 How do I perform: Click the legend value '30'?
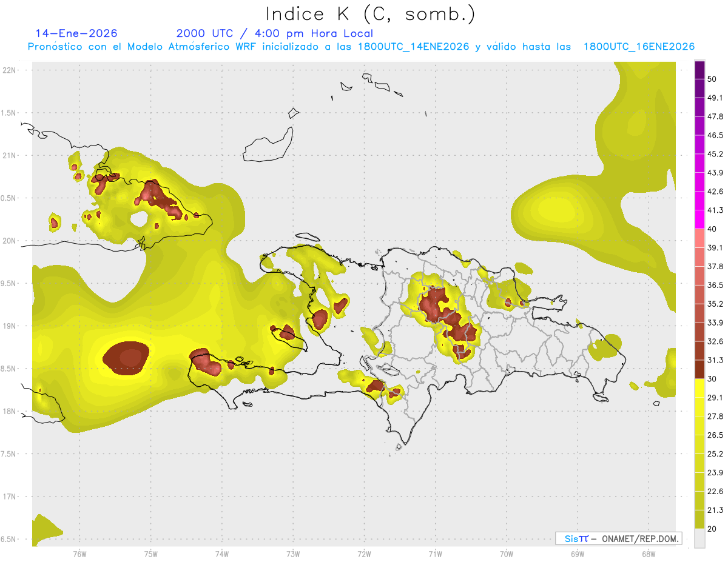coord(712,379)
